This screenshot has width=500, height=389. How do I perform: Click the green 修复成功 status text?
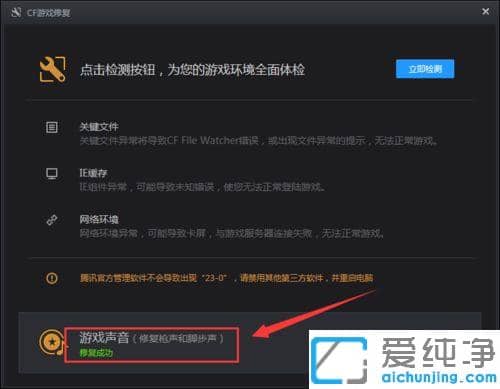point(96,353)
